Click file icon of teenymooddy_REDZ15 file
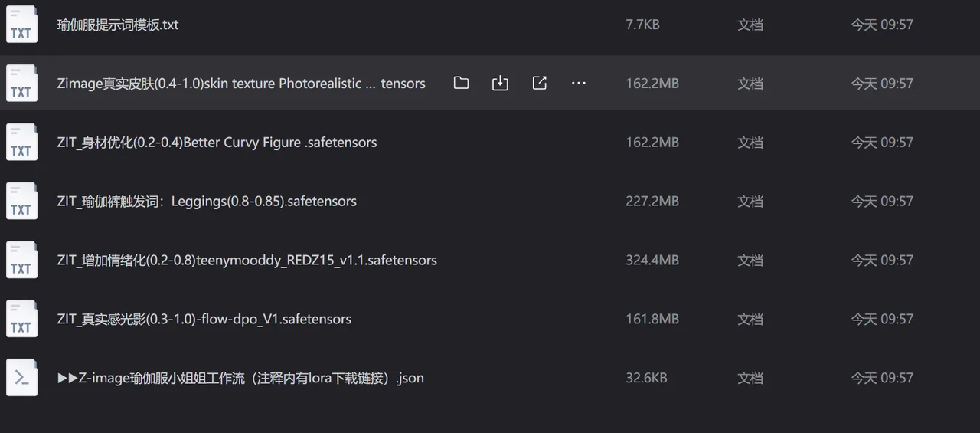The height and width of the screenshot is (433, 980). [21, 260]
